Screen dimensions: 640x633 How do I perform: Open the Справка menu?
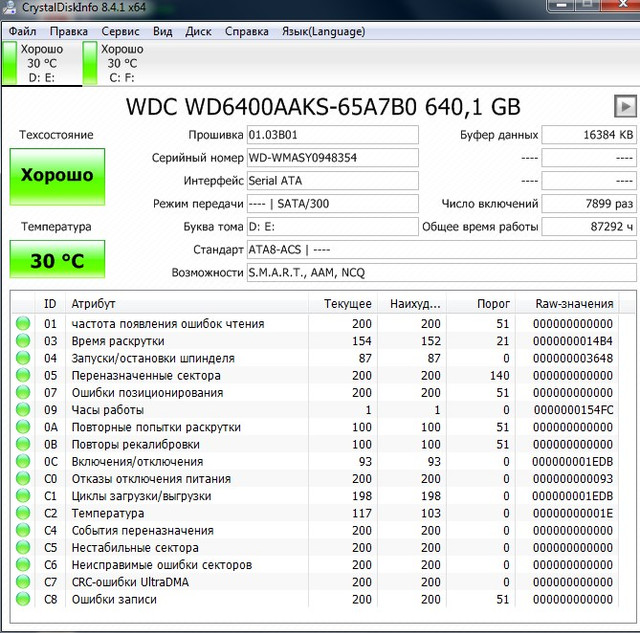[x=247, y=31]
